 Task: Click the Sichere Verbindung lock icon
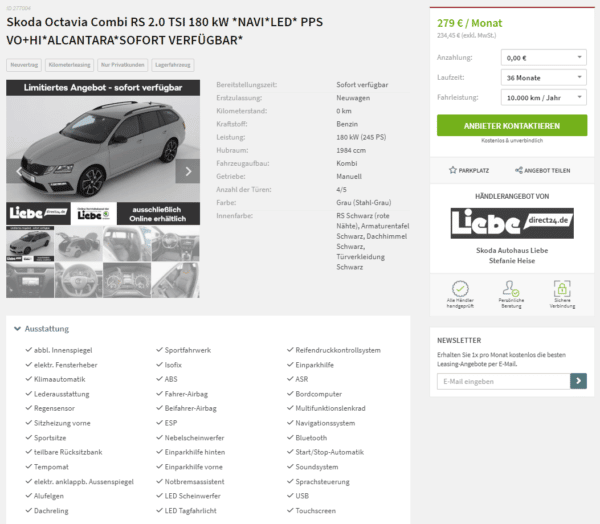pos(562,289)
